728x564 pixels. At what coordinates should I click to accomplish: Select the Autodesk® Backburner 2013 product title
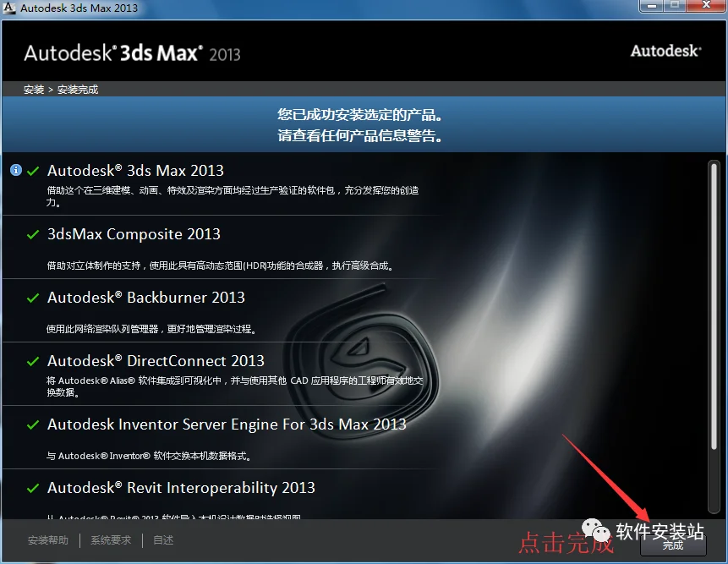pos(145,298)
